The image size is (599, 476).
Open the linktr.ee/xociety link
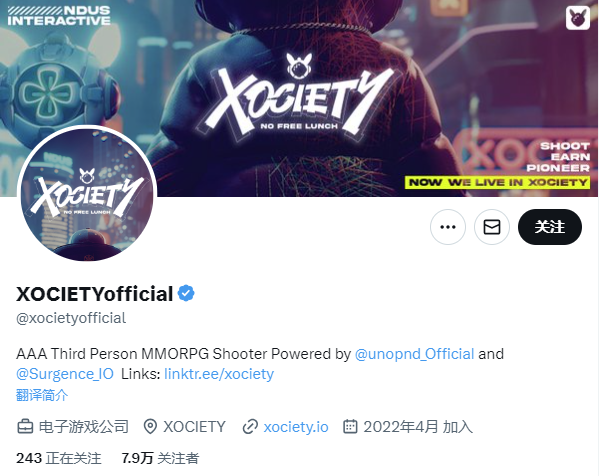point(219,374)
